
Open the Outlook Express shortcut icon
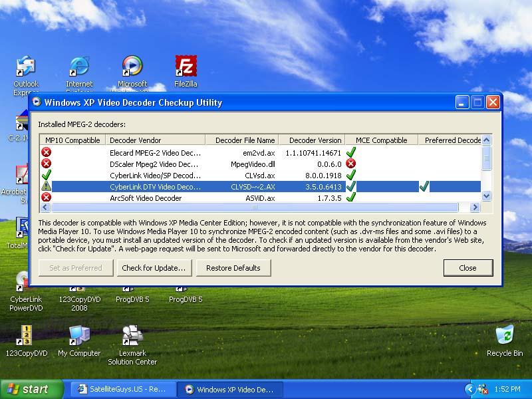click(x=26, y=74)
